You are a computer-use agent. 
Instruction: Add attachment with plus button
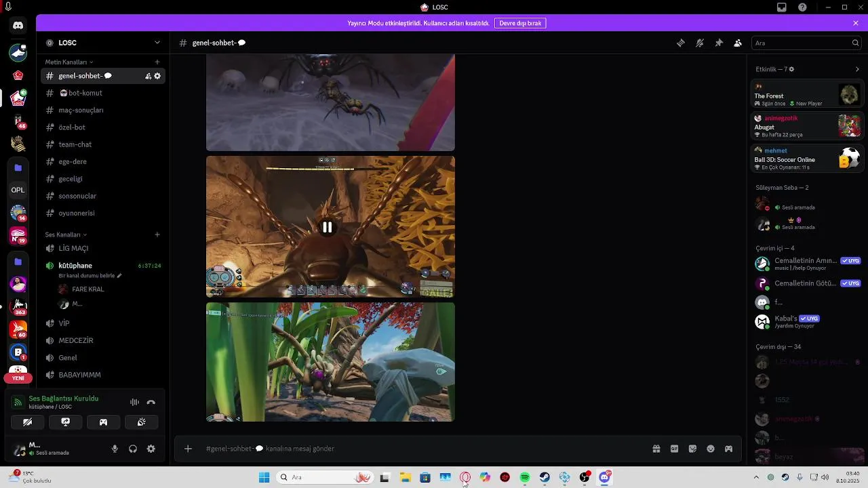(x=188, y=449)
